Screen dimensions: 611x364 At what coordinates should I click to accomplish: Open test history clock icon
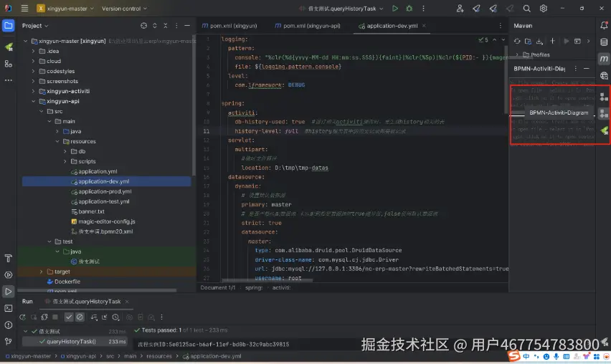pos(115,317)
